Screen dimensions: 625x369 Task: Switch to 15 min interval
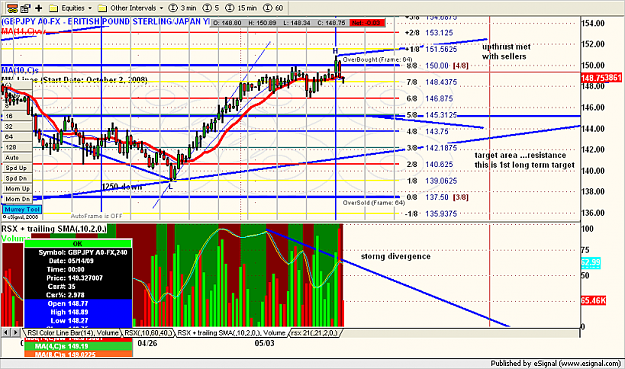click(x=241, y=8)
